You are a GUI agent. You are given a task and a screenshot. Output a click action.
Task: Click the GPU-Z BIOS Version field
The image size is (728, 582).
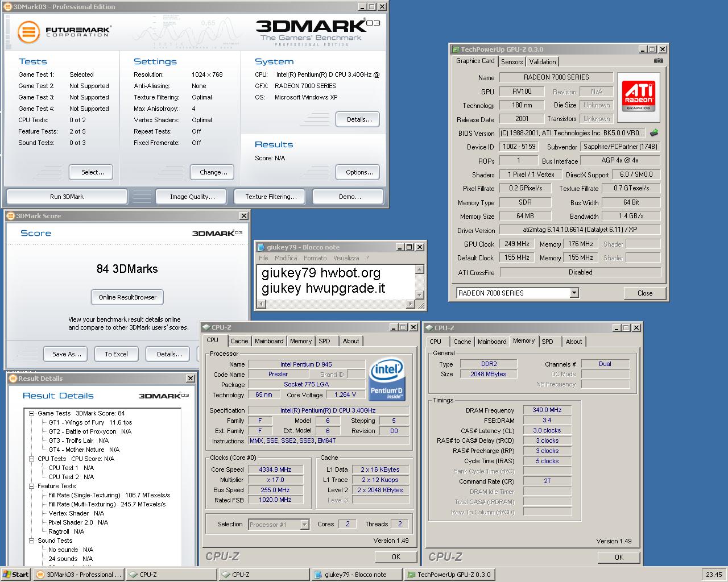573,133
